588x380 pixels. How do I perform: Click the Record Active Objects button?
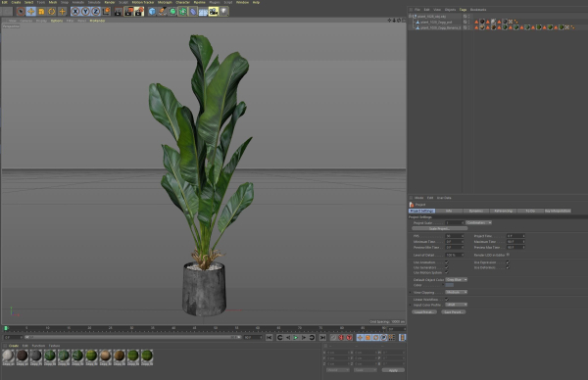333,338
